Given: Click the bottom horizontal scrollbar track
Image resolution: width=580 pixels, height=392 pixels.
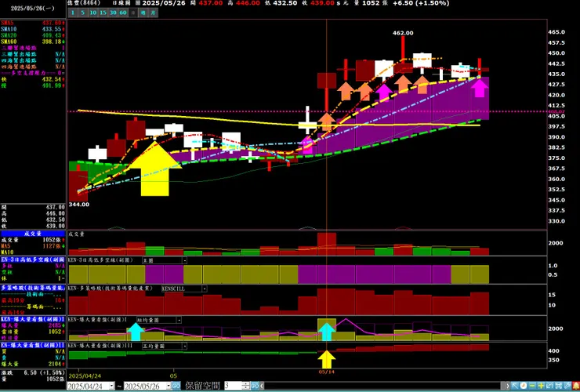Looking at the screenshot, I should [382, 386].
